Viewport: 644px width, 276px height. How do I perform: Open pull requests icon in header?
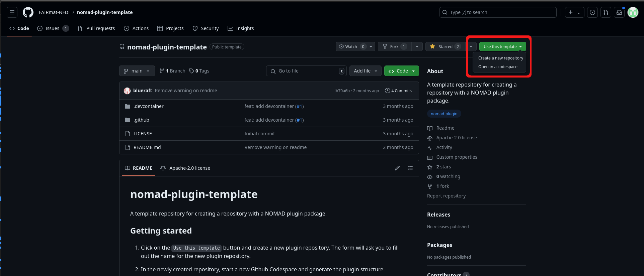pyautogui.click(x=606, y=12)
